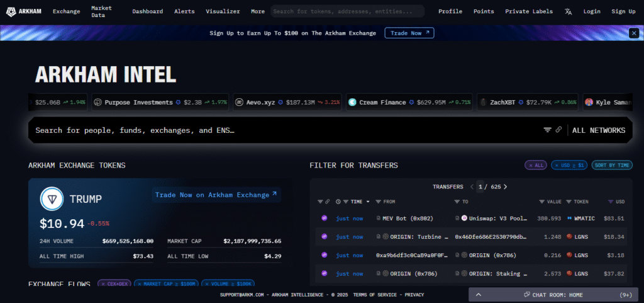644x303 pixels.
Task: Click the SUPPORT@ARKM.COM footer link
Action: click(242, 295)
